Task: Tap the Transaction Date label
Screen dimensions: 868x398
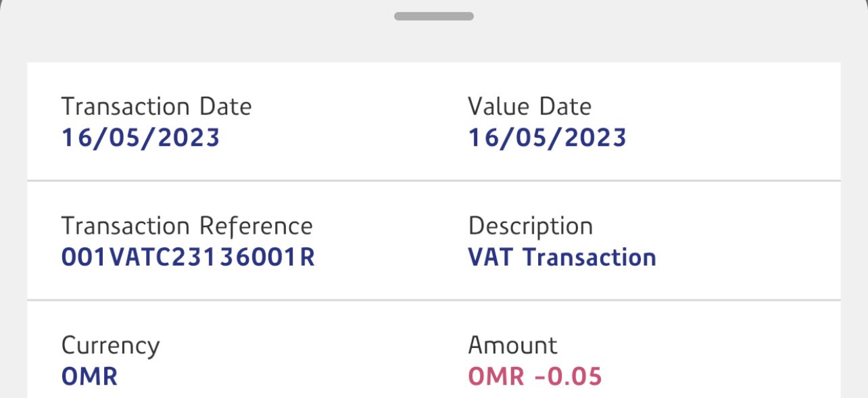Action: (156, 107)
